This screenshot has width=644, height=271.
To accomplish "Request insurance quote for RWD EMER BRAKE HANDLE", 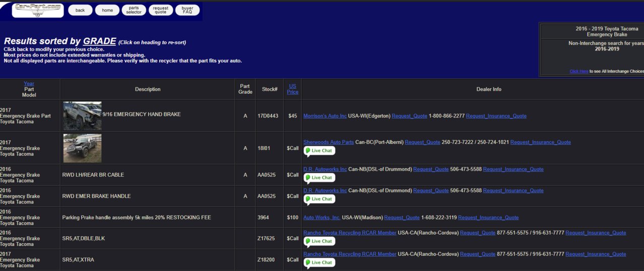I will click(x=513, y=191).
